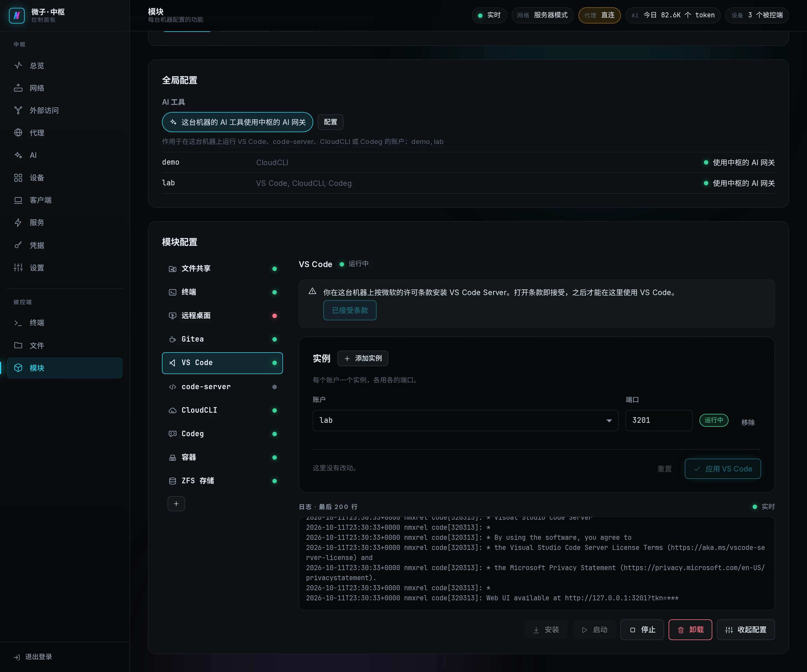Toggle the AI gateway pill for this machine

click(x=238, y=122)
